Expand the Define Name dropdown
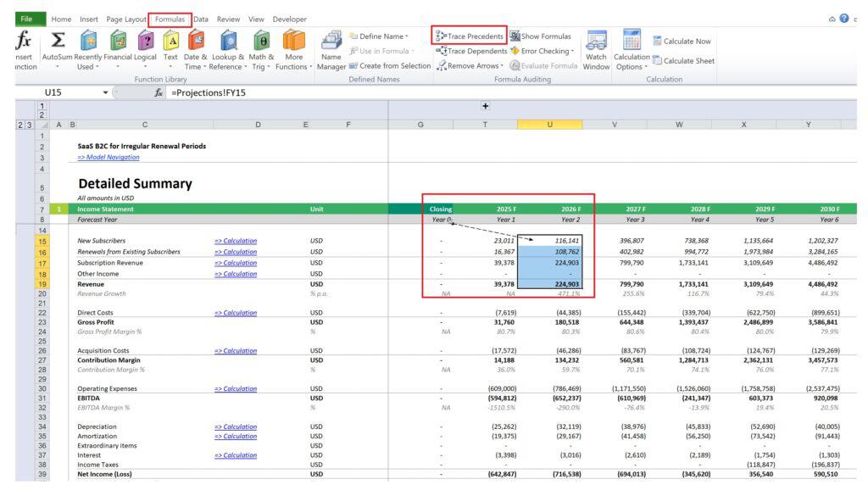 pos(406,36)
